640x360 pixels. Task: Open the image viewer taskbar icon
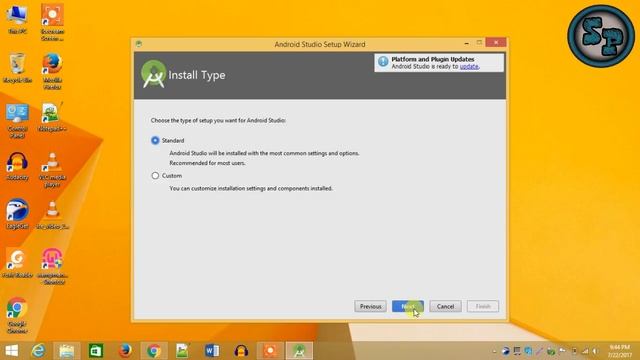coord(182,351)
